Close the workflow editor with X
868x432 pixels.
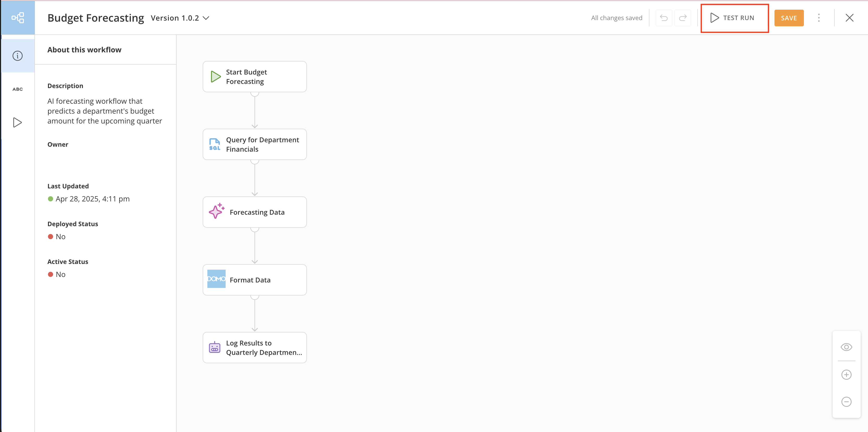(x=849, y=18)
